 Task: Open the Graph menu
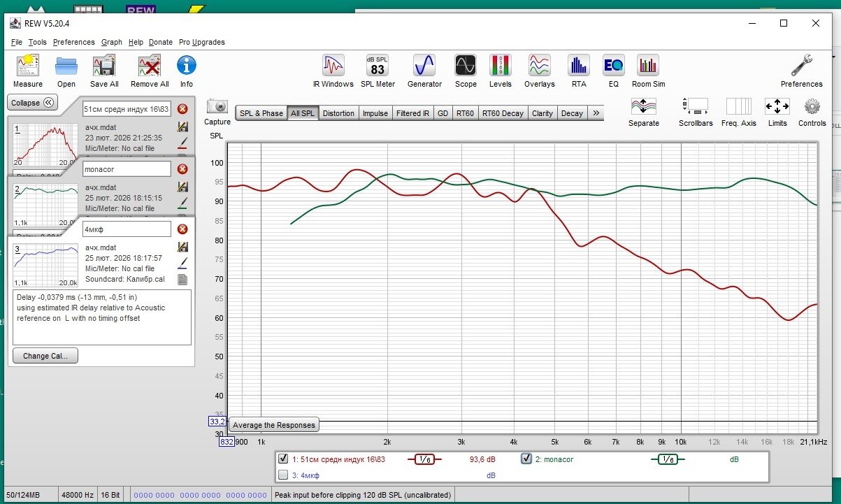[112, 42]
